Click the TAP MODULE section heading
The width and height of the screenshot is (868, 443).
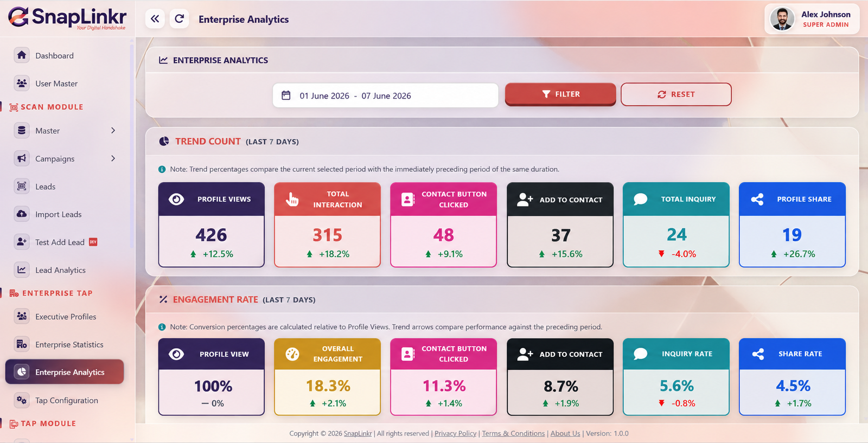tap(48, 423)
